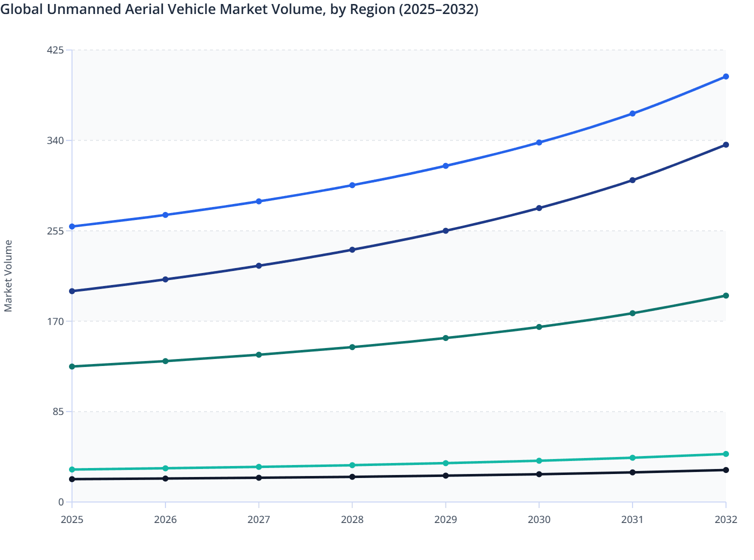Select the 2028 point on the dark navy line
Viewport: 754px width, 560px height.
pos(352,249)
